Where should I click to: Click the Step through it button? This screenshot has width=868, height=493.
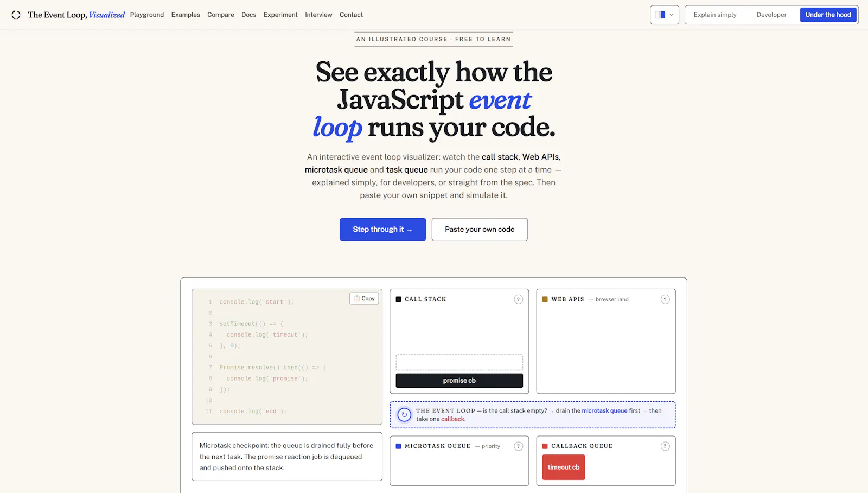tap(383, 230)
